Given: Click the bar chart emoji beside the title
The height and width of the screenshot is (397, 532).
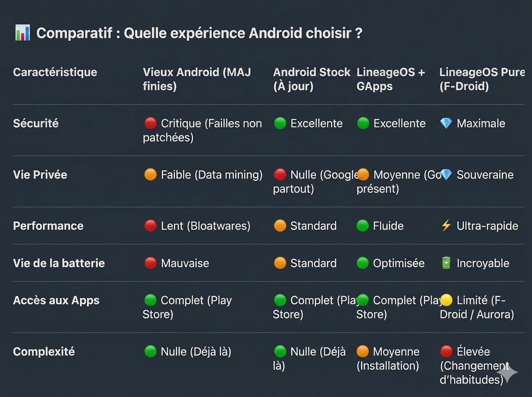Looking at the screenshot, I should tap(22, 33).
